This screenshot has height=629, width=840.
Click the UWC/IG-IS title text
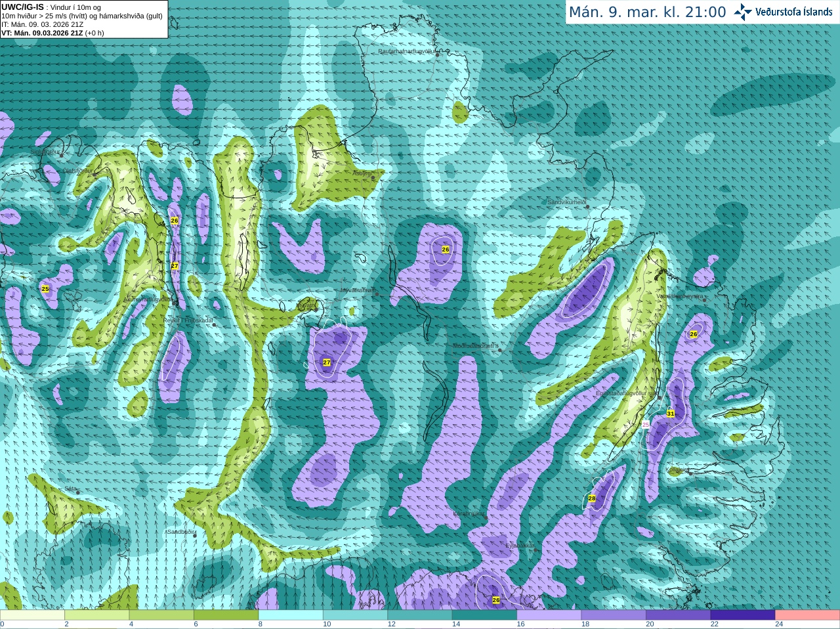(22, 7)
